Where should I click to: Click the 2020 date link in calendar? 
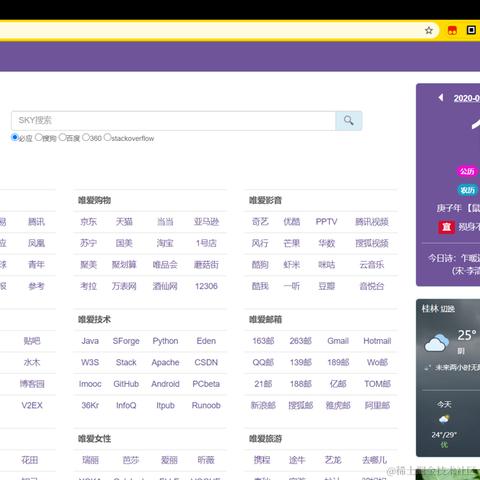pos(467,98)
